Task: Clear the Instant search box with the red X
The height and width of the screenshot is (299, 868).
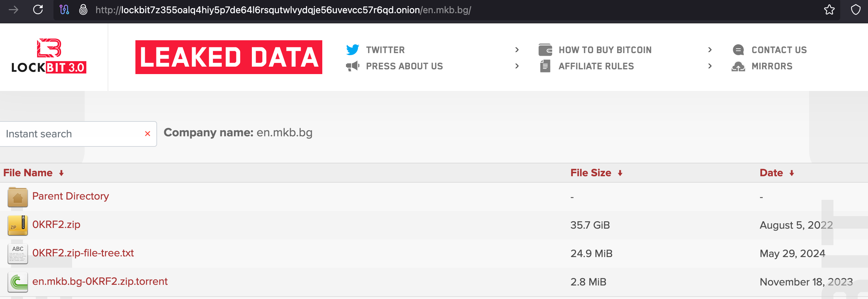Action: tap(148, 134)
